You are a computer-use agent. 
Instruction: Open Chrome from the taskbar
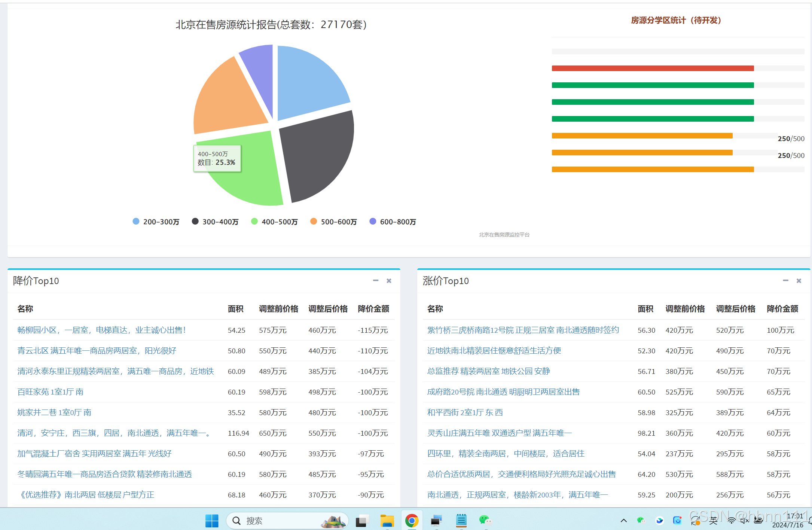tap(412, 521)
